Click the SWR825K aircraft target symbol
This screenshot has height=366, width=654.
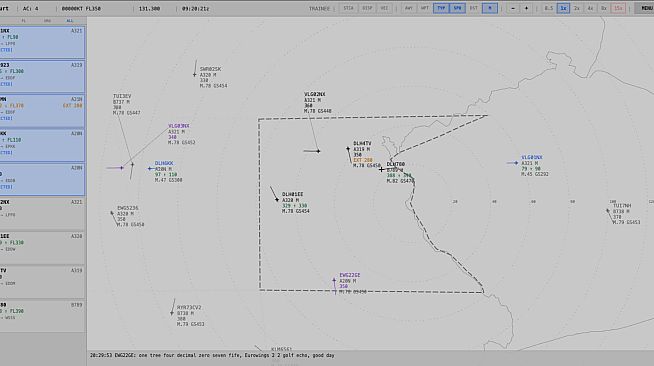point(194,75)
